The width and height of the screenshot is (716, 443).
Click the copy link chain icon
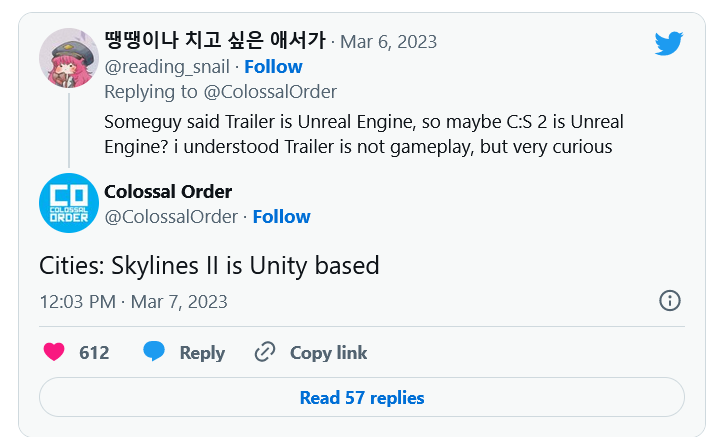(265, 352)
